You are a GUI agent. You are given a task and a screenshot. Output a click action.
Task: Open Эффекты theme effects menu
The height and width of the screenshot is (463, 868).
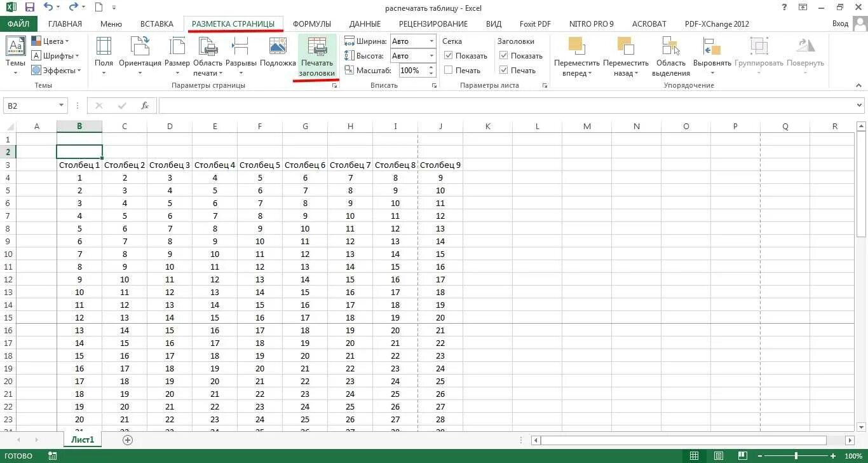[57, 71]
